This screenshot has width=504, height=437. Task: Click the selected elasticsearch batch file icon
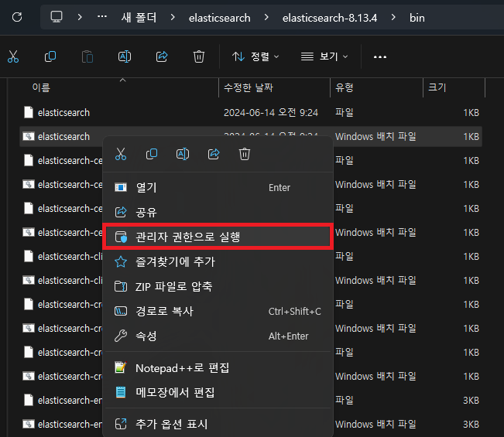click(29, 136)
